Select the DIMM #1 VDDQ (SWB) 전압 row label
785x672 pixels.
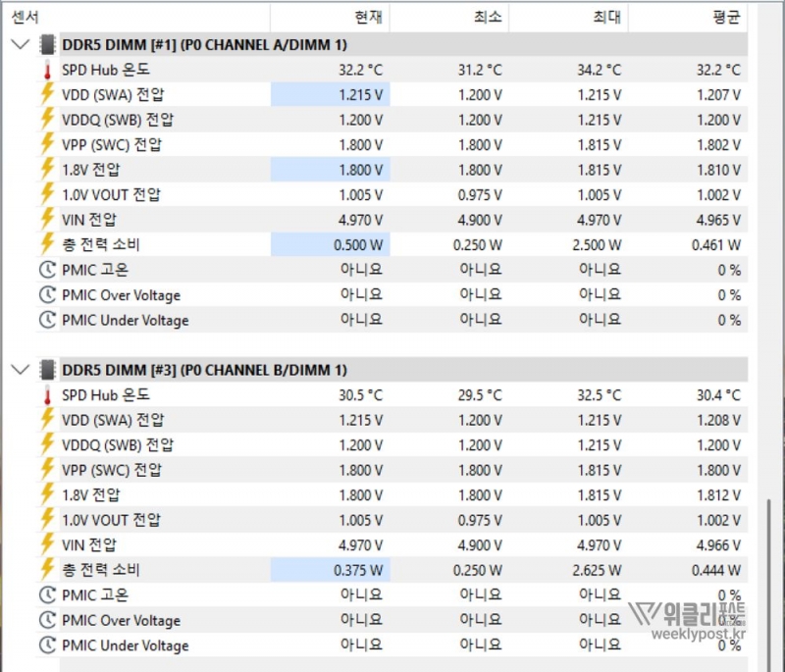click(x=111, y=120)
